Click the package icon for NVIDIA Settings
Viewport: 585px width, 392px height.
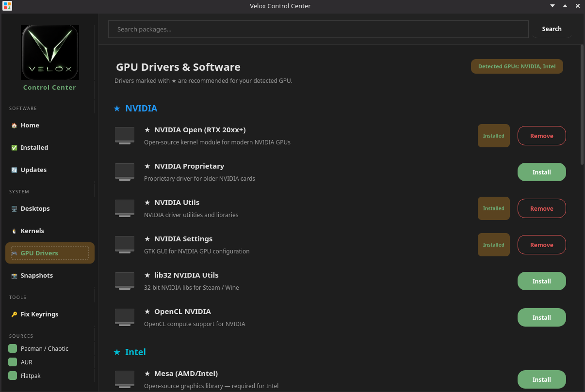tap(125, 245)
